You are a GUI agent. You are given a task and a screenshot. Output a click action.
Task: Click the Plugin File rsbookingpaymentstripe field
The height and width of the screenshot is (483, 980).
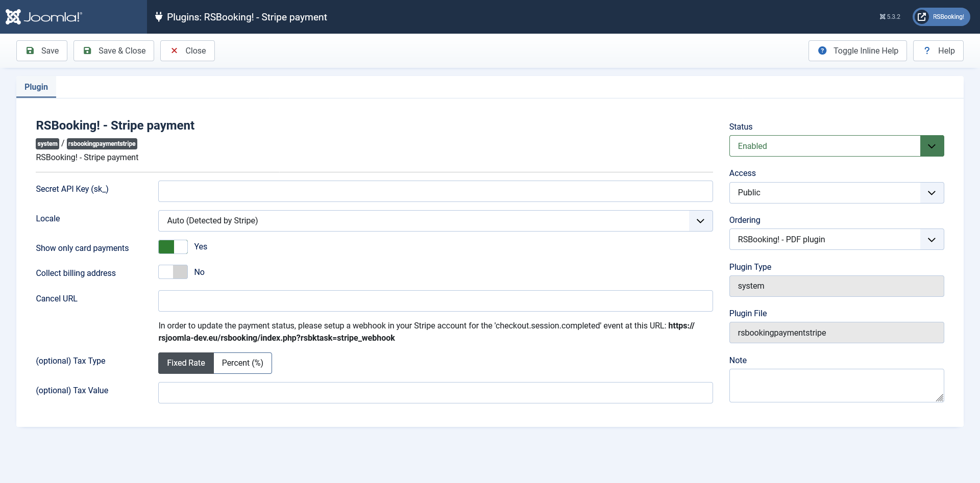coord(837,333)
